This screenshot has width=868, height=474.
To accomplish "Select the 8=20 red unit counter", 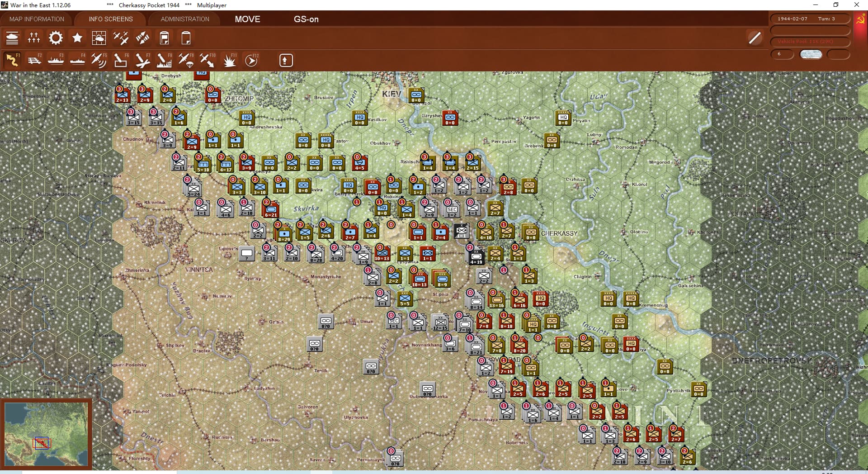I will pos(519,345).
